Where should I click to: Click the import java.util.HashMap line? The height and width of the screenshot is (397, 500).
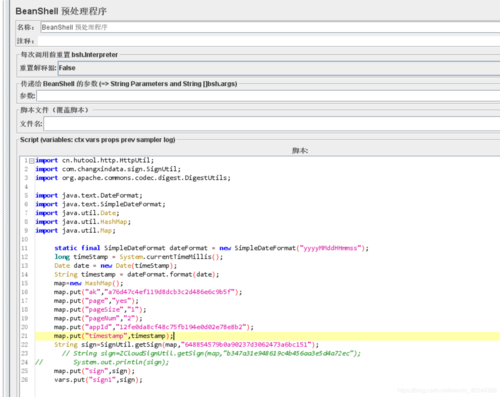[x=83, y=222]
